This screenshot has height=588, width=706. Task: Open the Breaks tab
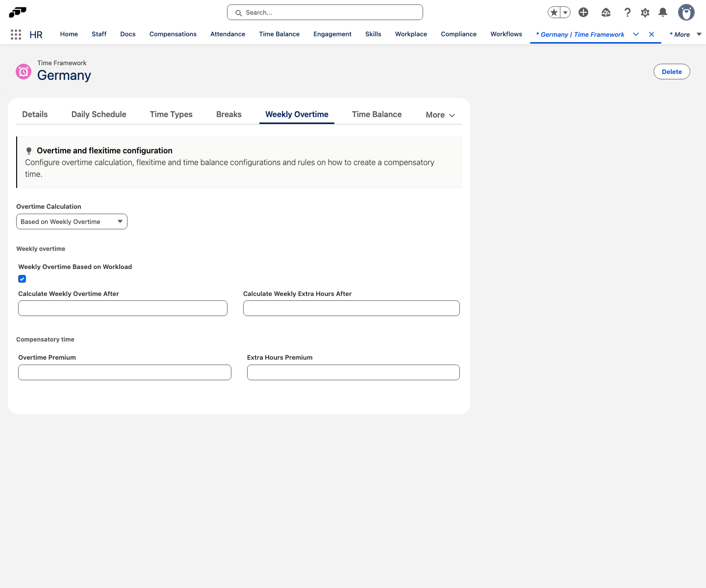pos(229,114)
